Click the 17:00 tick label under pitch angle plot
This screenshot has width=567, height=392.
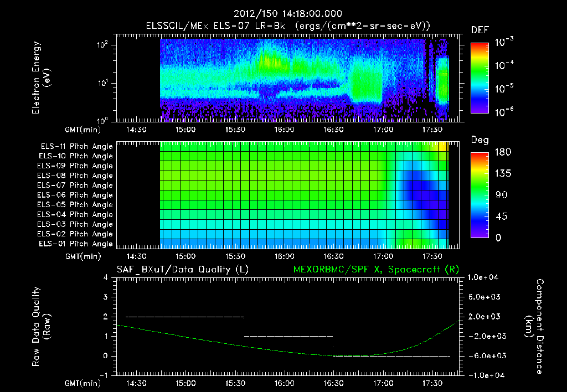[x=383, y=257]
